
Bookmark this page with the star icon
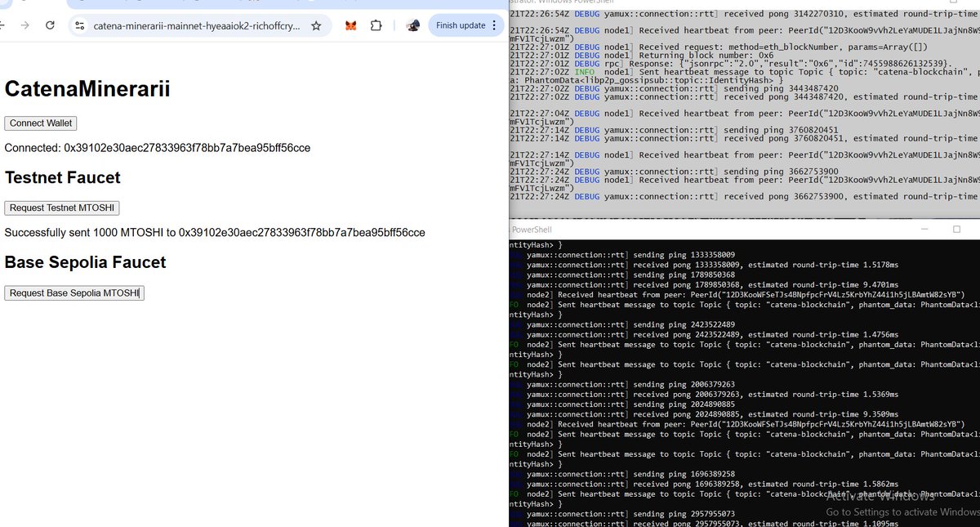coord(316,26)
